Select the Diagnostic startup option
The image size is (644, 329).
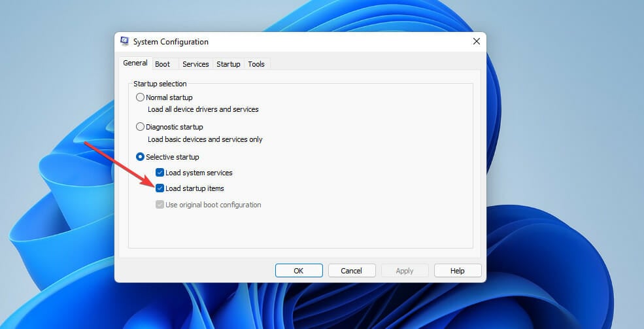[140, 127]
